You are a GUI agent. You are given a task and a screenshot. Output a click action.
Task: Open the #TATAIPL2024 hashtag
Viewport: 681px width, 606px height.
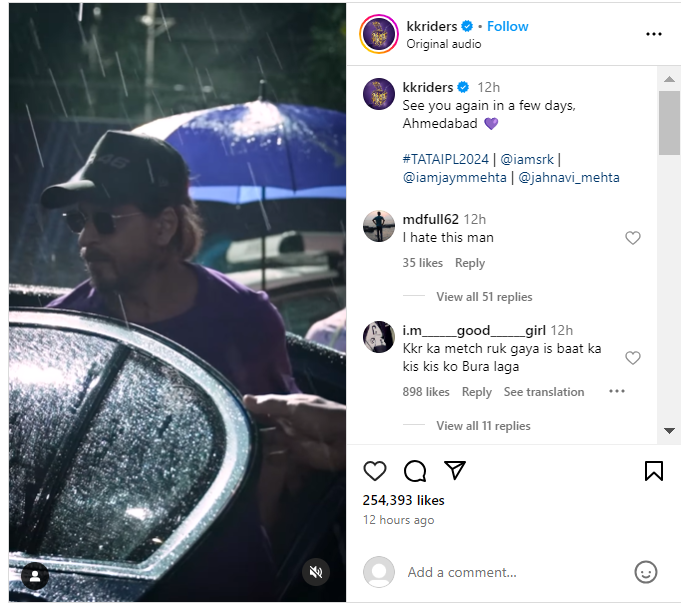tap(445, 158)
